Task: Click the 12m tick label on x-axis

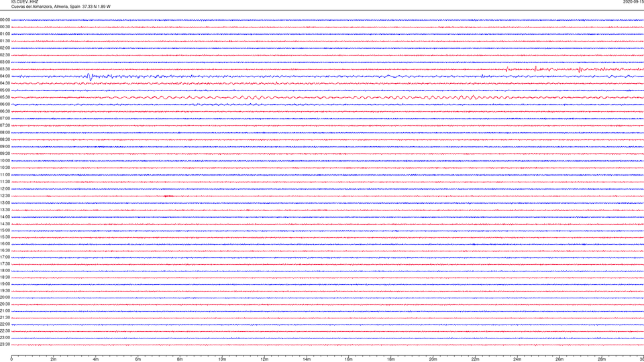Action: 264,359
